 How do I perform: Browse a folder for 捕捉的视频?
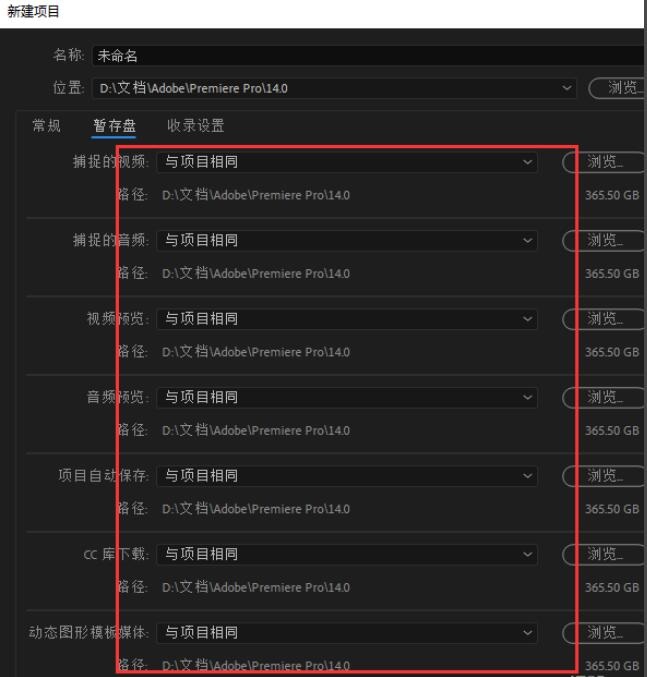point(604,162)
